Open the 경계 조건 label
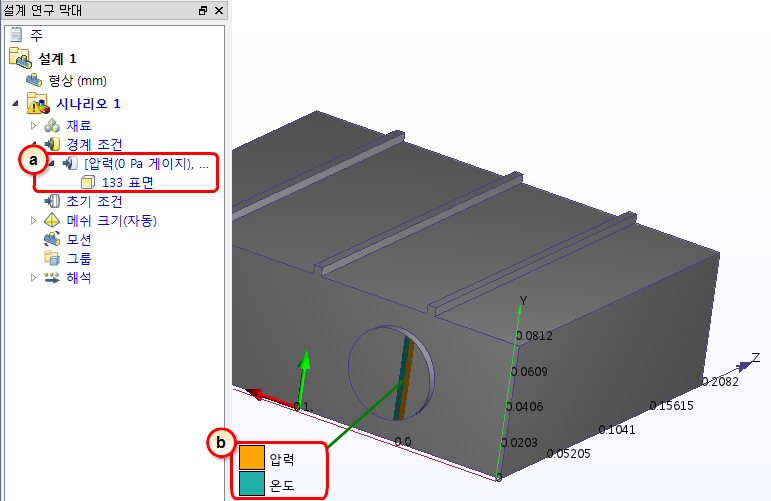 [94, 144]
